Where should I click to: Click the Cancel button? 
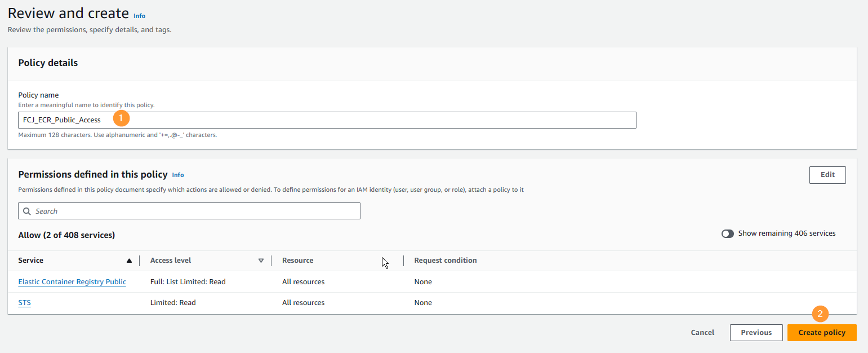[x=702, y=333]
